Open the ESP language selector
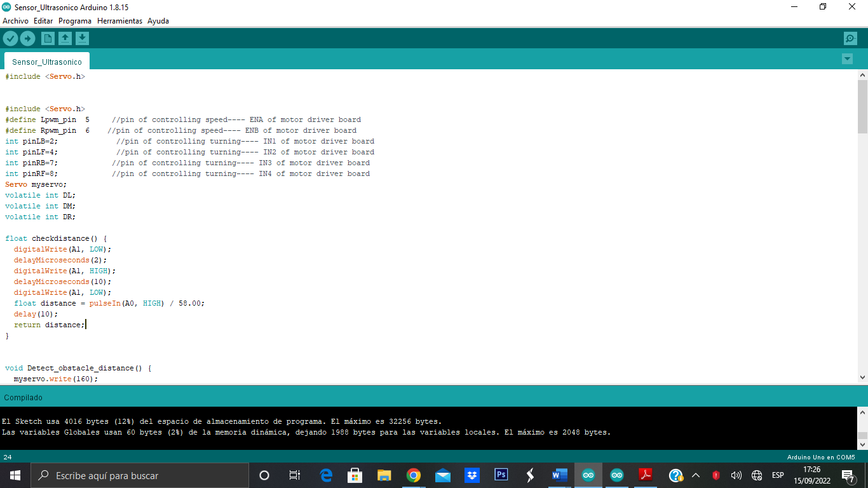Image resolution: width=868 pixels, height=488 pixels. click(x=778, y=475)
